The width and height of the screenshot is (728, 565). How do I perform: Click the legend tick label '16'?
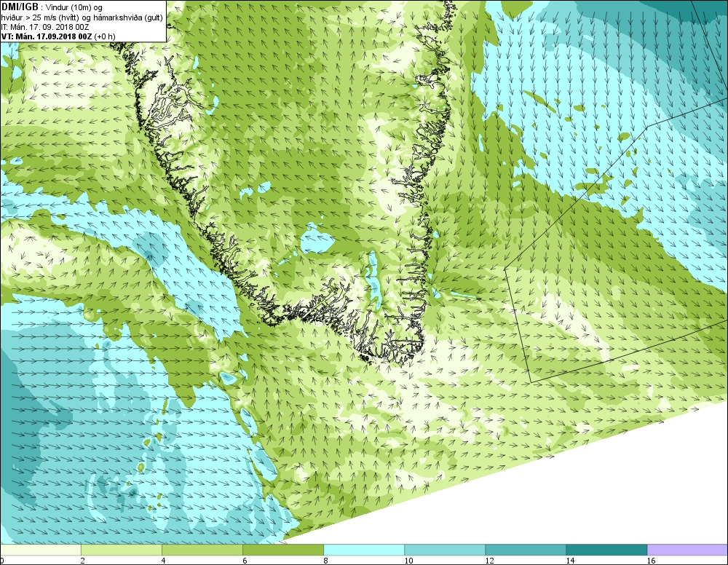coord(652,561)
